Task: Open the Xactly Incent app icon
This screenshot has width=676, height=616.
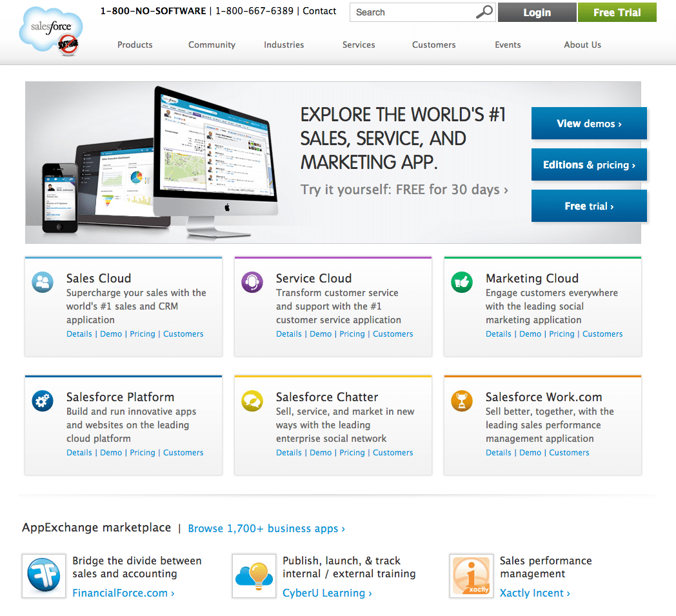Action: pos(471,575)
